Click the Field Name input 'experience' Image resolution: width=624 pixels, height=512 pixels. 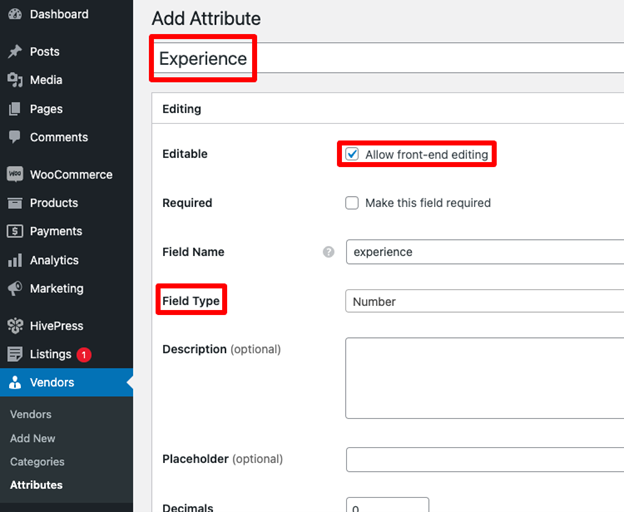(485, 252)
